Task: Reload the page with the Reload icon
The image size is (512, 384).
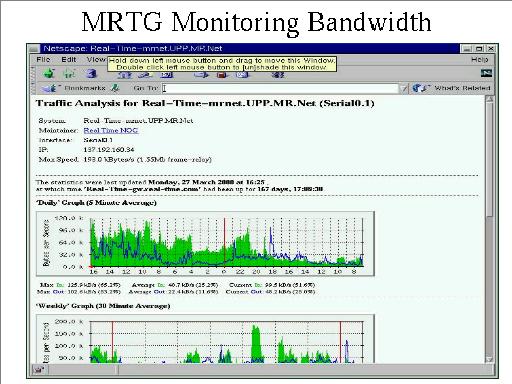Action: [91, 73]
